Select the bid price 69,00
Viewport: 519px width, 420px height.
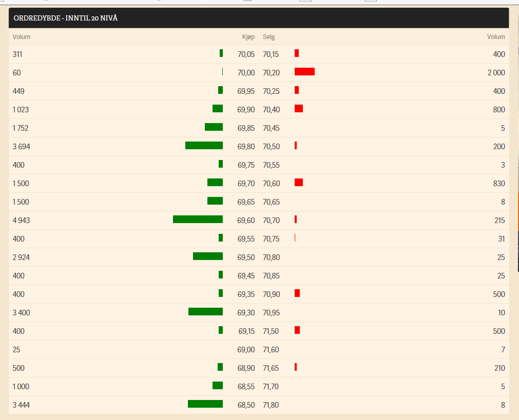coord(246,350)
